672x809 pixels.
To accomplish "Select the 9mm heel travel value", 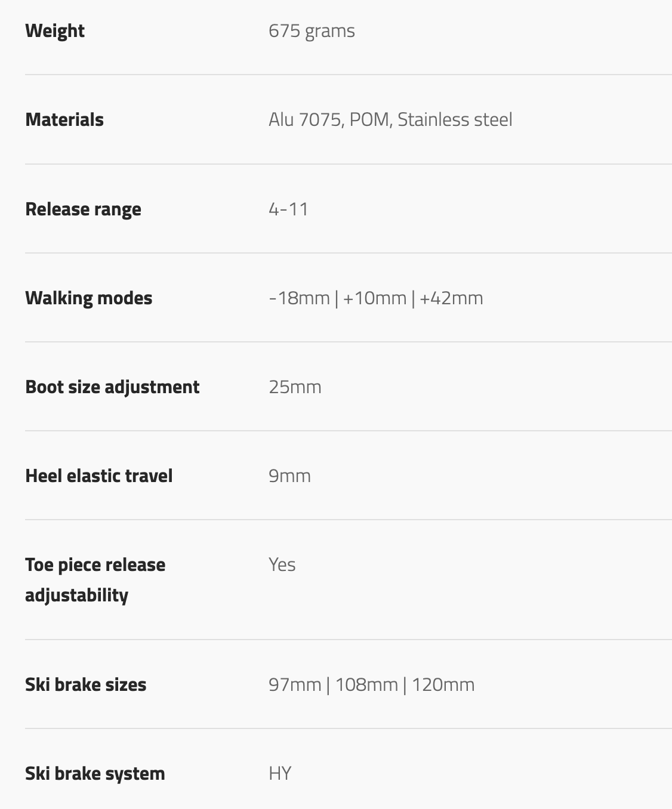I will coord(289,476).
